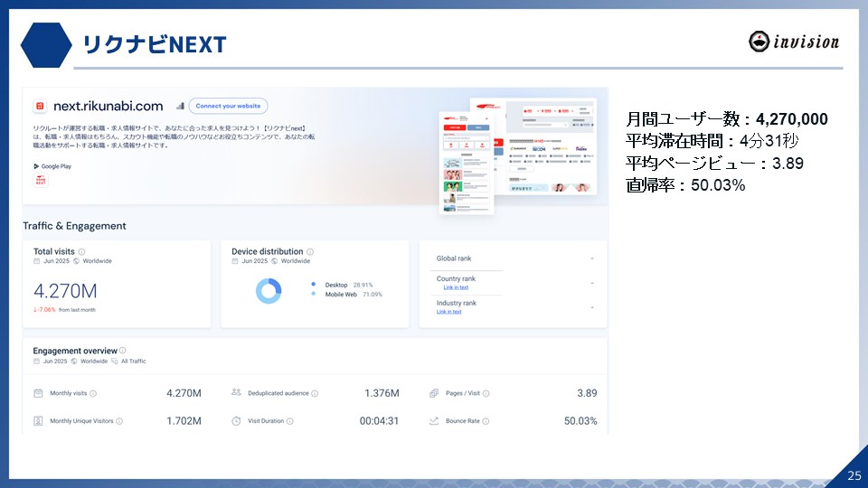Click the bar chart icon beside next.rikunabi.com
Viewport: 868px width, 488px height.
pyautogui.click(x=180, y=106)
